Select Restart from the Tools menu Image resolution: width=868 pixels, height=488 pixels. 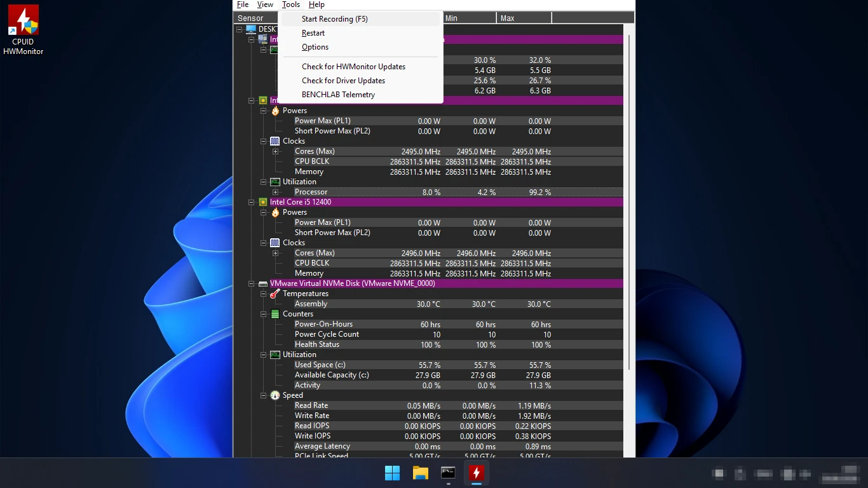[360, 33]
